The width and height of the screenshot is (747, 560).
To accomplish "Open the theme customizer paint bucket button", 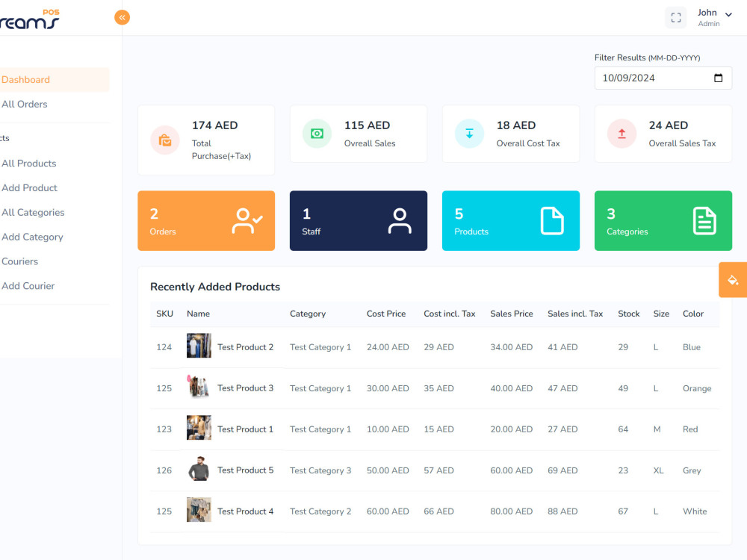I will coord(733,280).
